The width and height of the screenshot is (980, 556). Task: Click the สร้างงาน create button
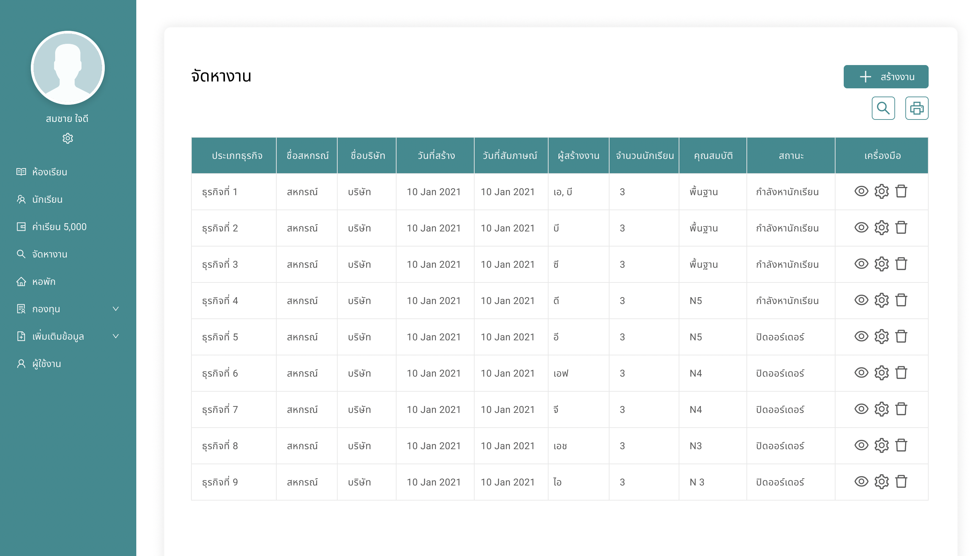click(886, 77)
